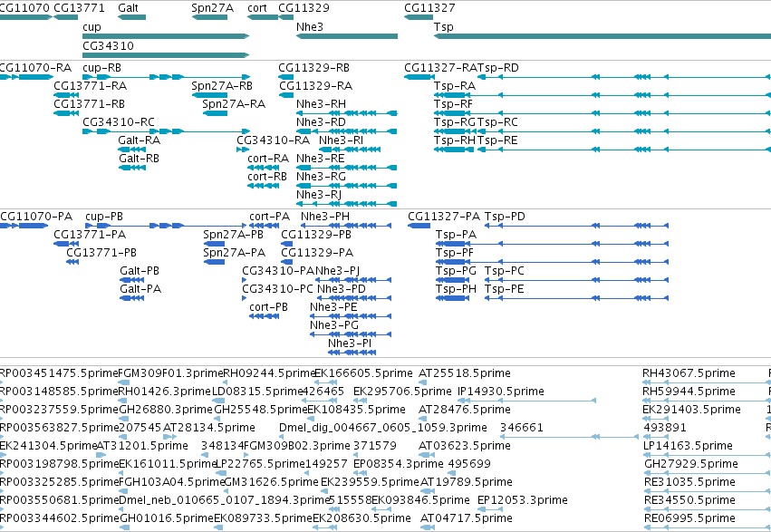Click Nhe3-PG protein label
The width and height of the screenshot is (771, 532).
tap(334, 325)
